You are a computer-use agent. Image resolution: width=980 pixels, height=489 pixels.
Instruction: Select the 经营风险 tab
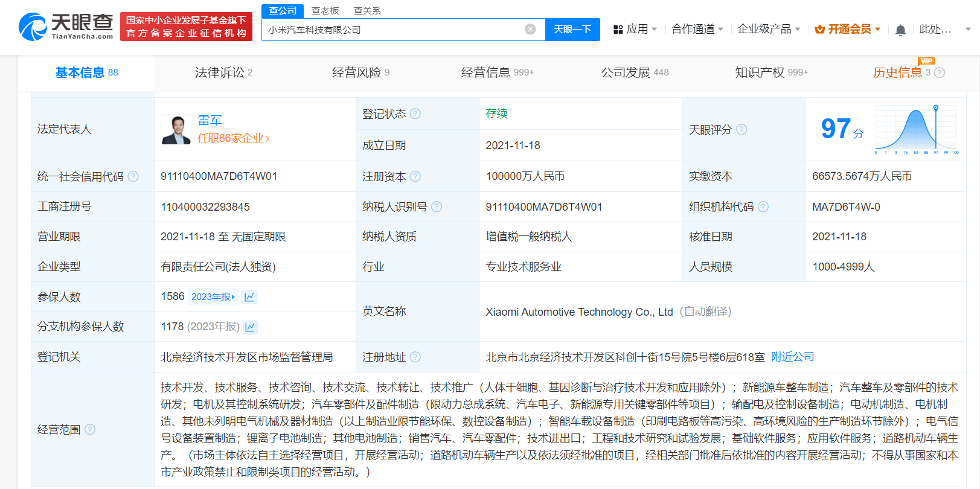(360, 72)
